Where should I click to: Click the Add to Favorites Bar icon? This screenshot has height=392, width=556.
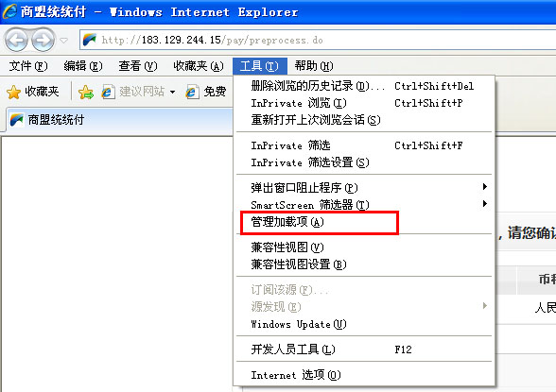(x=86, y=92)
